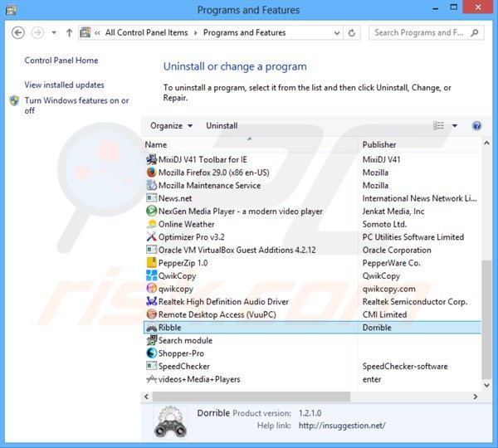Image resolution: width=498 pixels, height=448 pixels.
Task: Open Turn Windows features on or off
Action: tap(76, 105)
